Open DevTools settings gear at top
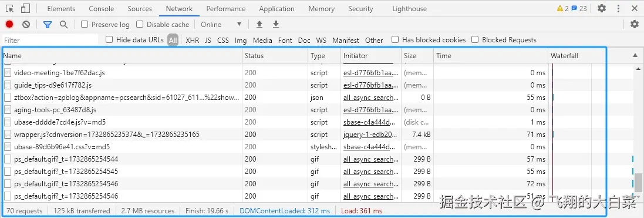The width and height of the screenshot is (644, 218). pyautogui.click(x=601, y=8)
